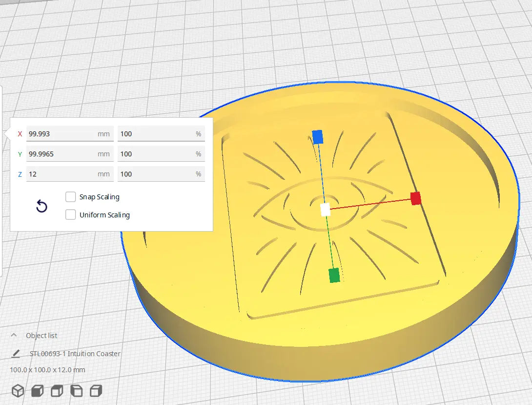
Task: Click the blue Z-axis scale handle
Action: point(318,137)
